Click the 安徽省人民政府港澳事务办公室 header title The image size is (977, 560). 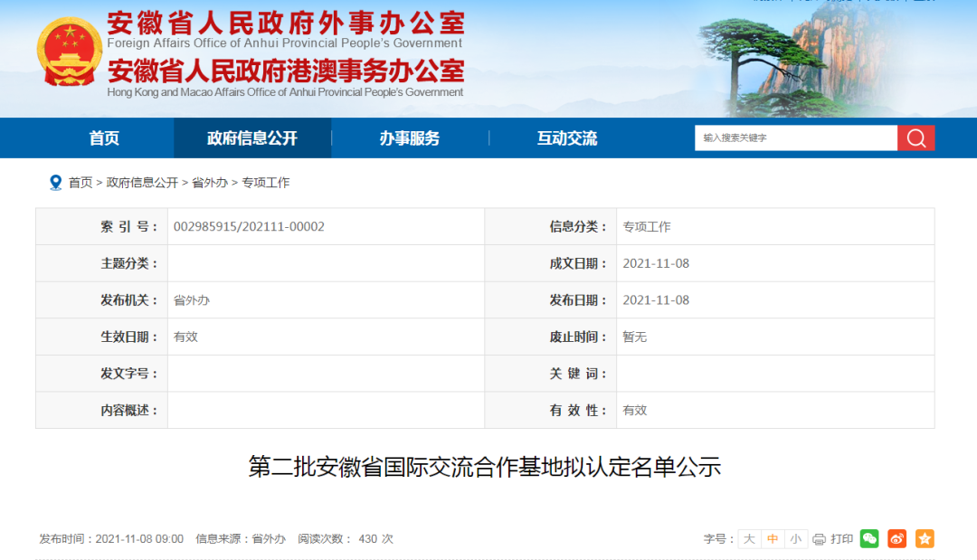click(x=286, y=71)
